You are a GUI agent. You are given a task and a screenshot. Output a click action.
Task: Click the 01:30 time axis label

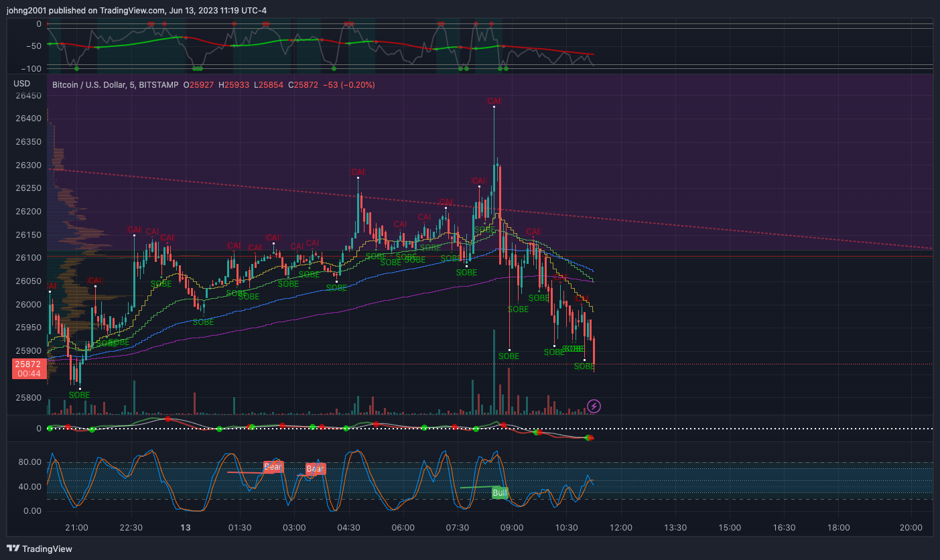(240, 528)
